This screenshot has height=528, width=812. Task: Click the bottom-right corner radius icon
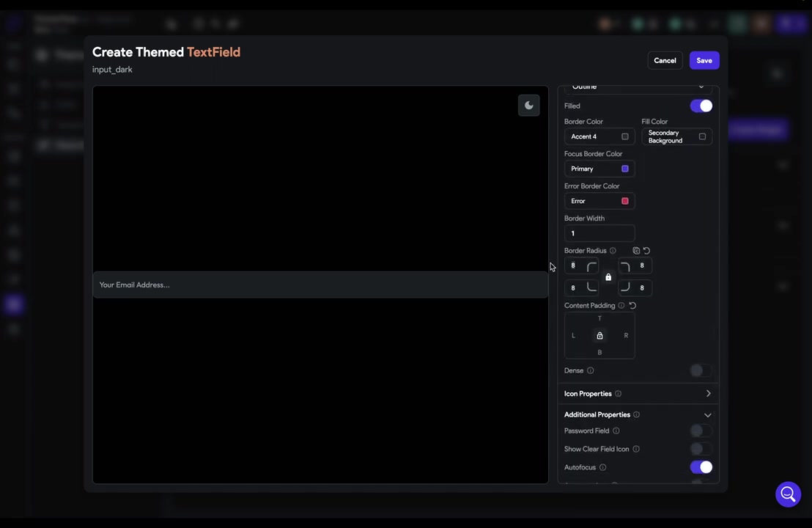pyautogui.click(x=625, y=287)
